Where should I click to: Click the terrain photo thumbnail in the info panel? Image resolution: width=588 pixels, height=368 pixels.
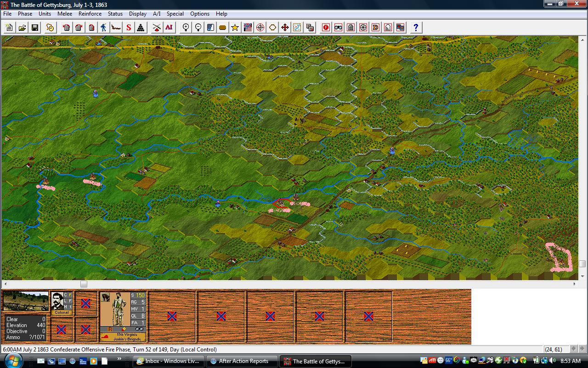26,301
